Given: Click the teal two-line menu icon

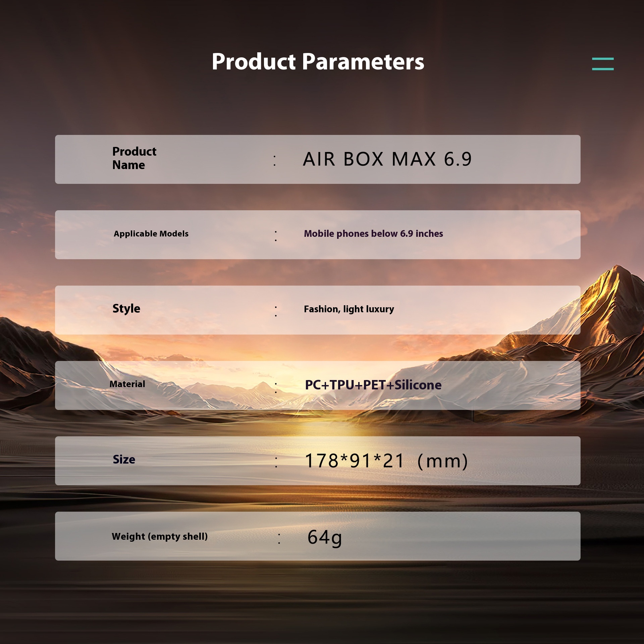Looking at the screenshot, I should click(x=602, y=64).
